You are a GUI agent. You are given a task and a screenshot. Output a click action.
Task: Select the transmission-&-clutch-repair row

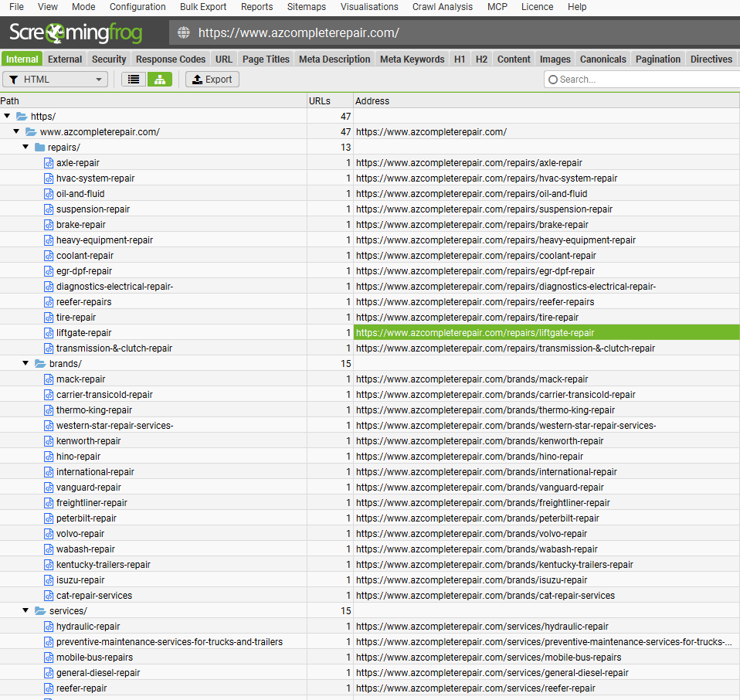370,348
